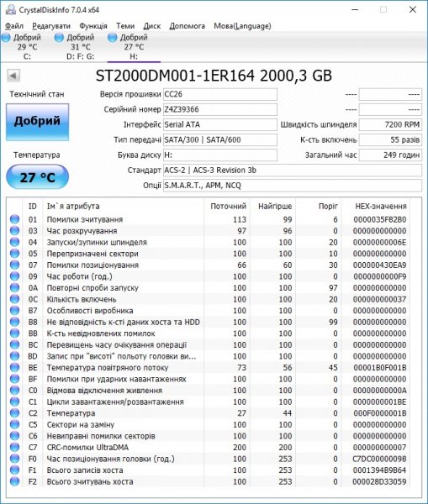Click the firmware field CC26
The width and height of the screenshot is (428, 504).
pos(220,94)
